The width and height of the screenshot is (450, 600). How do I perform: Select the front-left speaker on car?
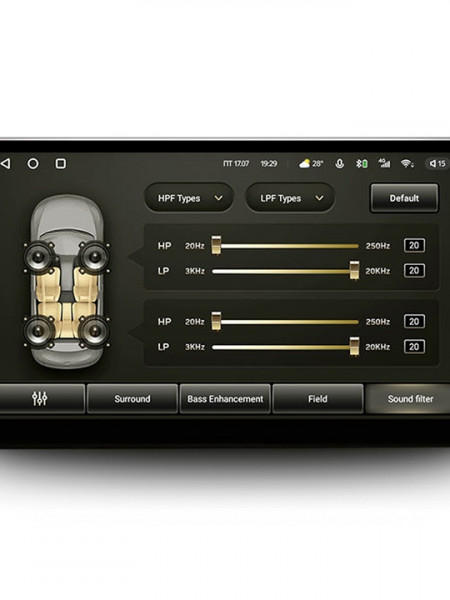[x=38, y=257]
